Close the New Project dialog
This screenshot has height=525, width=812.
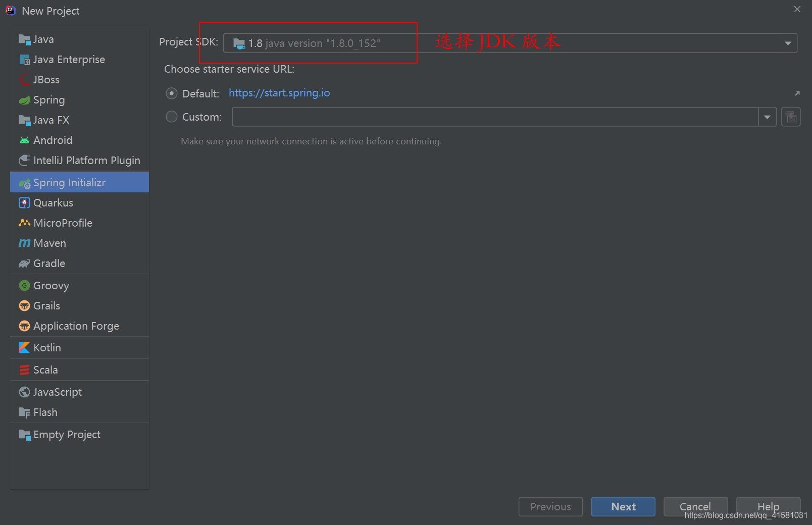coord(797,9)
